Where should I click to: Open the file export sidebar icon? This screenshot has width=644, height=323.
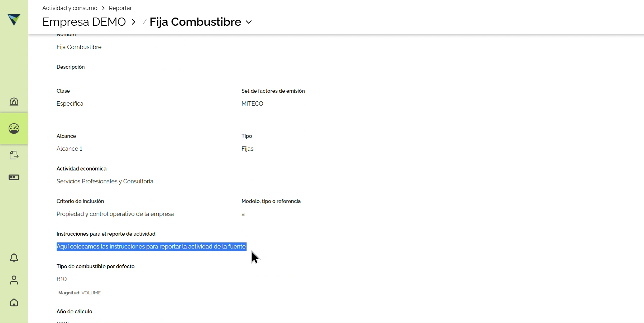point(14,155)
